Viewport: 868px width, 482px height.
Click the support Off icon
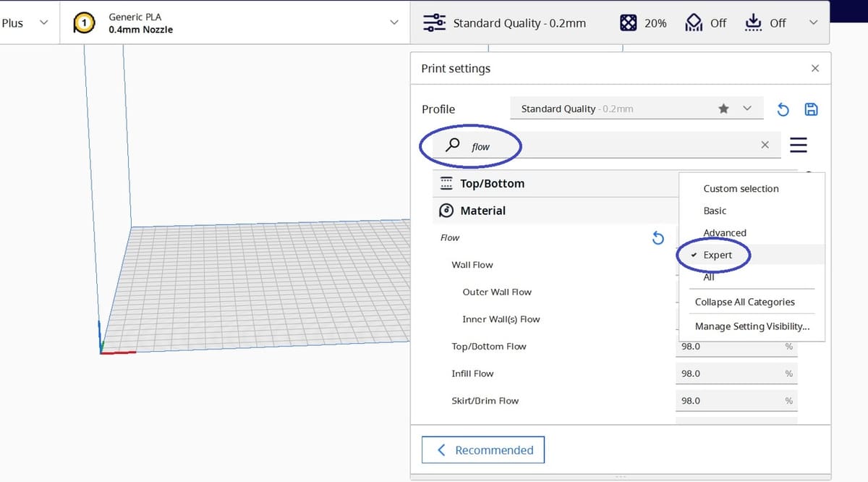tap(694, 23)
